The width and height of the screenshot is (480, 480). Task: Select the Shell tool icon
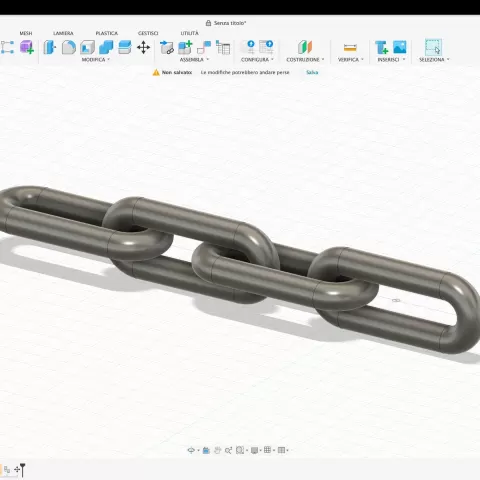[87, 47]
